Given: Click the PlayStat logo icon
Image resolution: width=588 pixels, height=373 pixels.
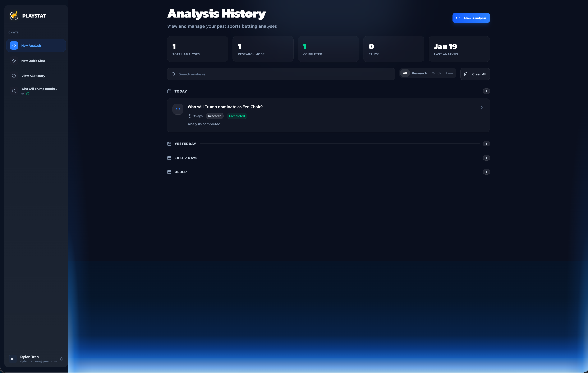Looking at the screenshot, I should [14, 15].
